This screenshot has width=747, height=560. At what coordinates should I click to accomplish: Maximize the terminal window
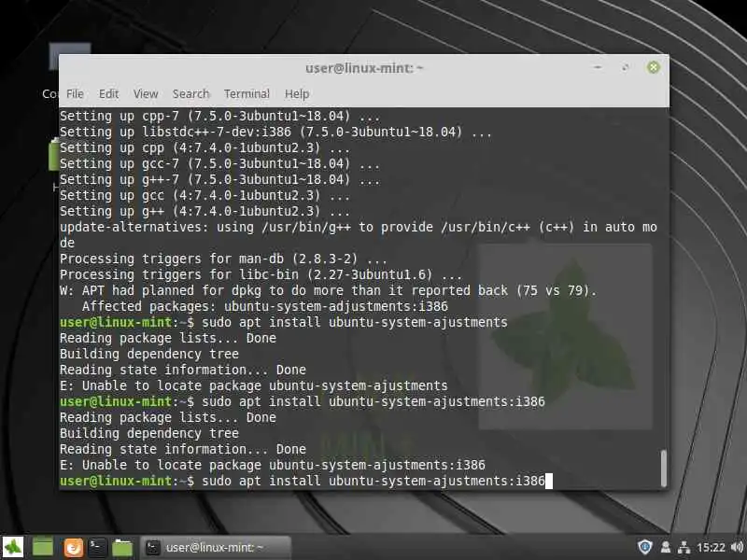coord(626,67)
